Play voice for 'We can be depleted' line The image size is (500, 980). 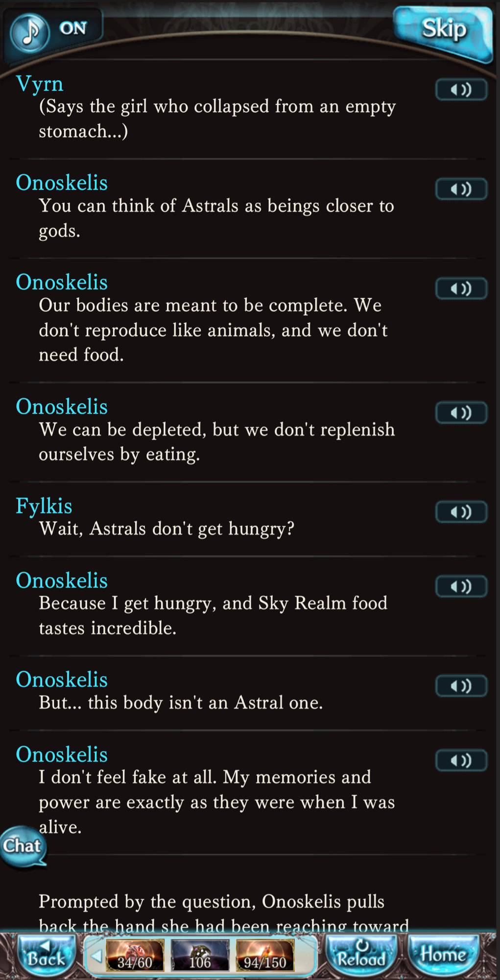pos(461,413)
